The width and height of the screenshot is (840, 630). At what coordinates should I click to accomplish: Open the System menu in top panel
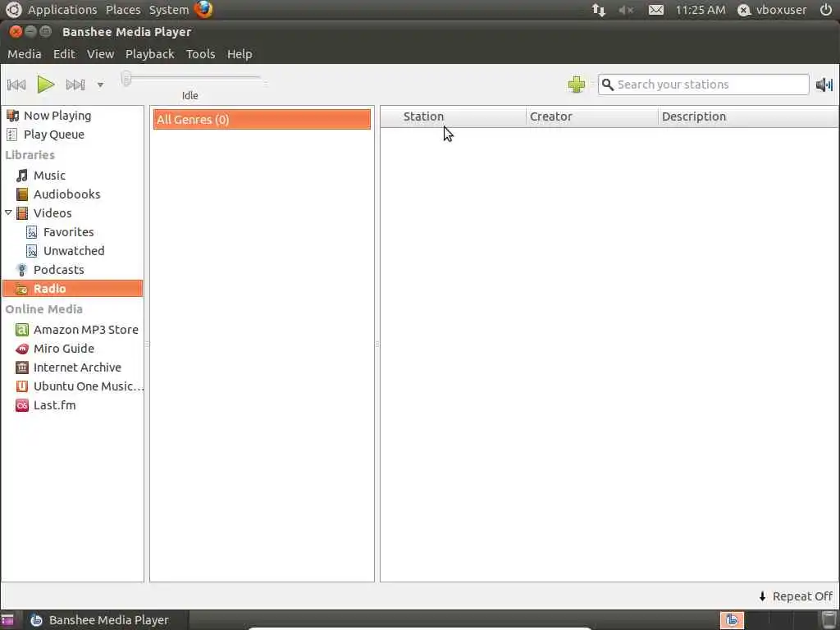tap(169, 10)
